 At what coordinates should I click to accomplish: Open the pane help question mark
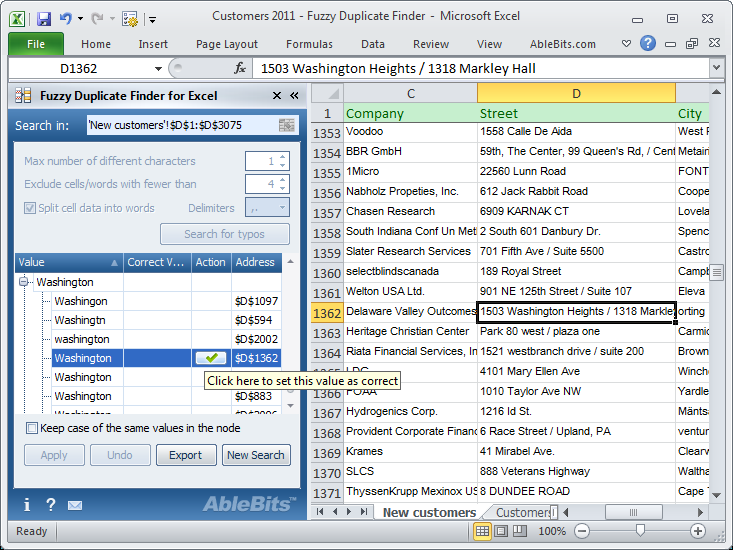pos(50,505)
